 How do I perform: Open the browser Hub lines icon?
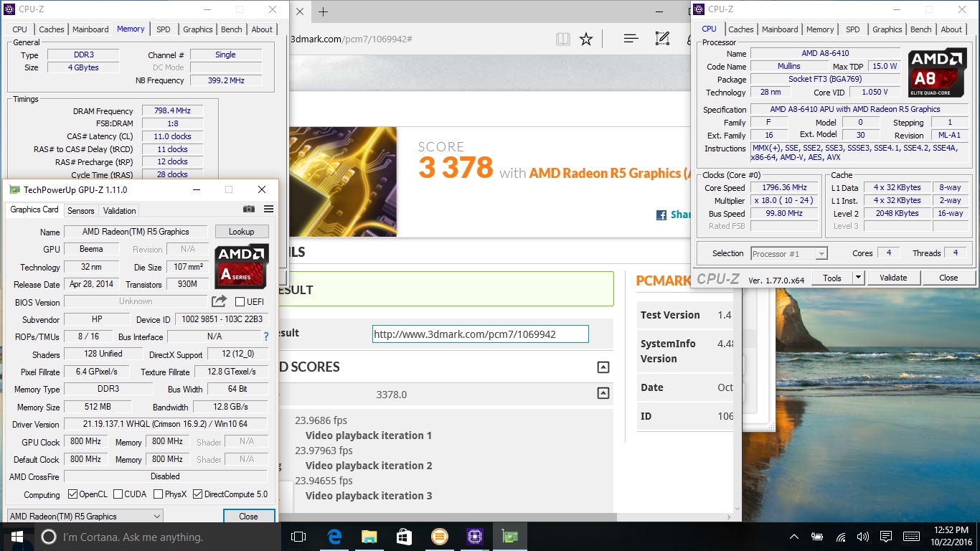631,39
